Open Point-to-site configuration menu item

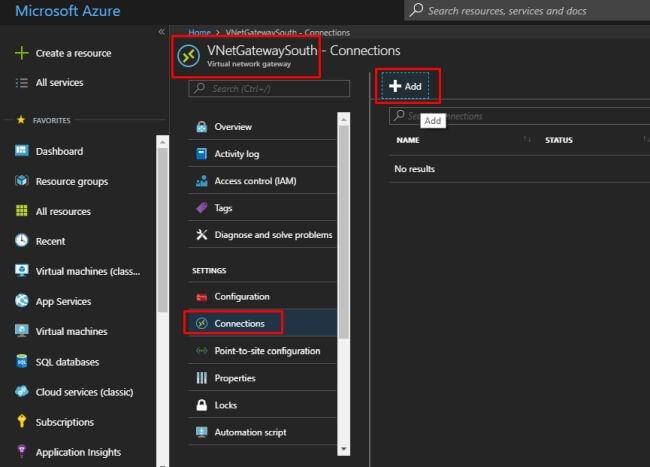[x=262, y=351]
